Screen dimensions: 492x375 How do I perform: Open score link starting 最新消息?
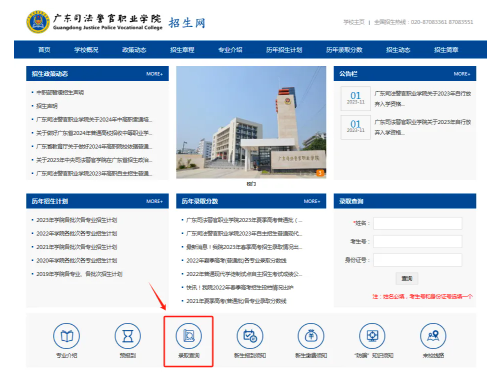click(244, 247)
